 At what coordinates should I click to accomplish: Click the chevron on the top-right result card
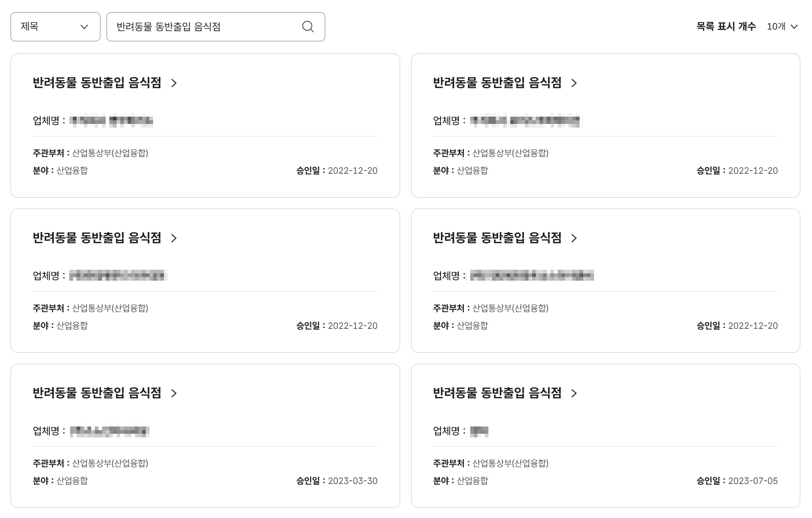click(x=574, y=83)
